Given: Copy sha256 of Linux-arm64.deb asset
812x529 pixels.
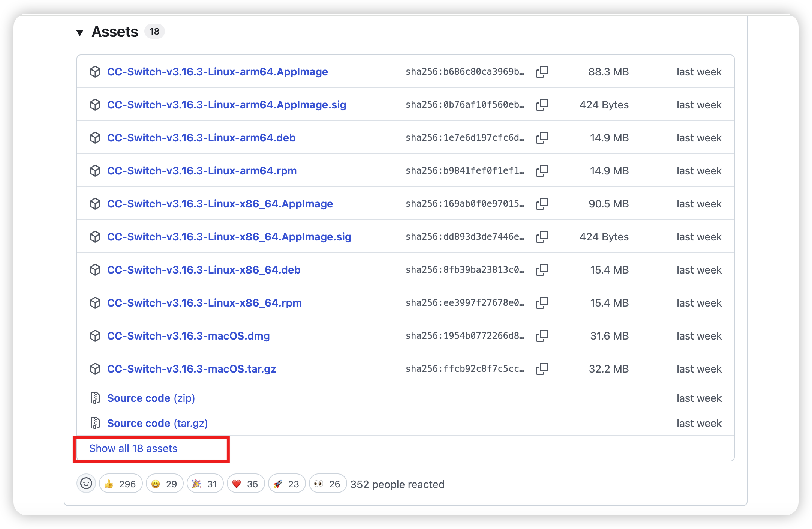Looking at the screenshot, I should point(542,138).
